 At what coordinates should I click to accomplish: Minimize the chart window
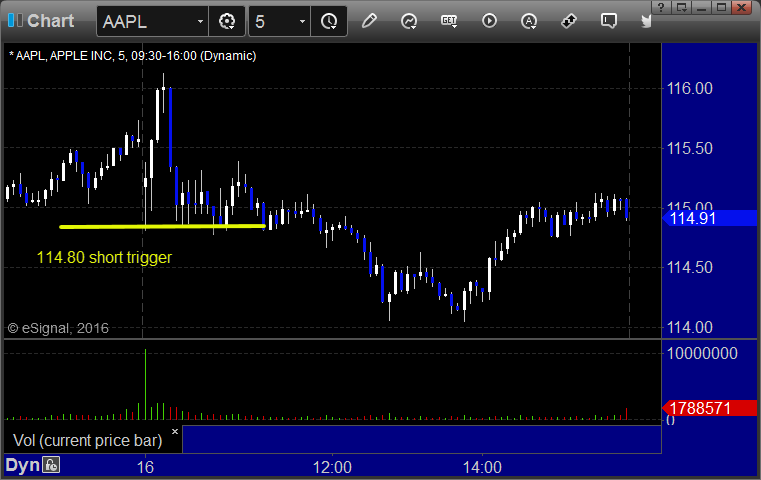tap(701, 7)
